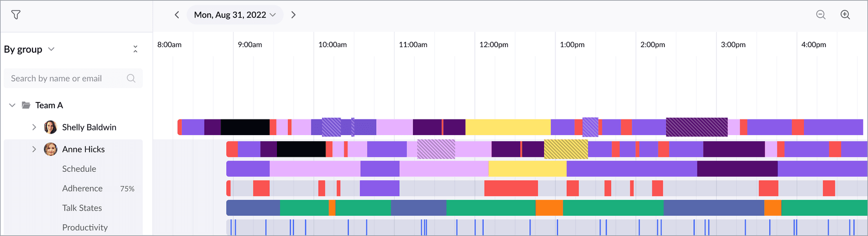The height and width of the screenshot is (236, 868).
Task: Click the 3:00pm time header
Action: pos(733,45)
